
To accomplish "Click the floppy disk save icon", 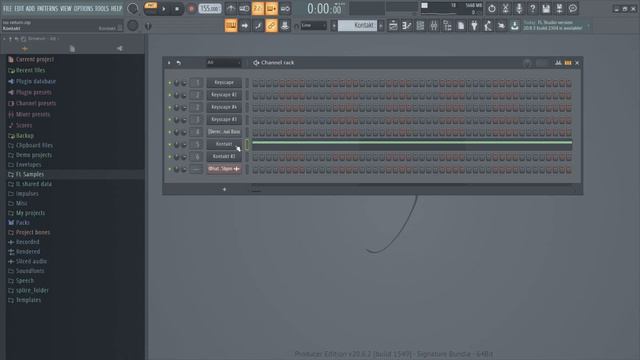I will pos(546,9).
